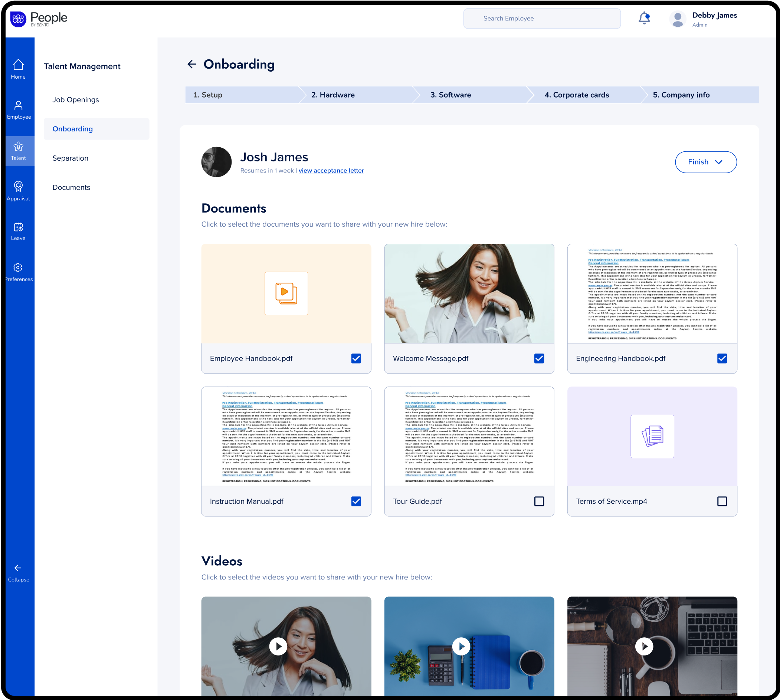Check the Tour Guide.pdf checkbox
The height and width of the screenshot is (700, 780).
539,501
